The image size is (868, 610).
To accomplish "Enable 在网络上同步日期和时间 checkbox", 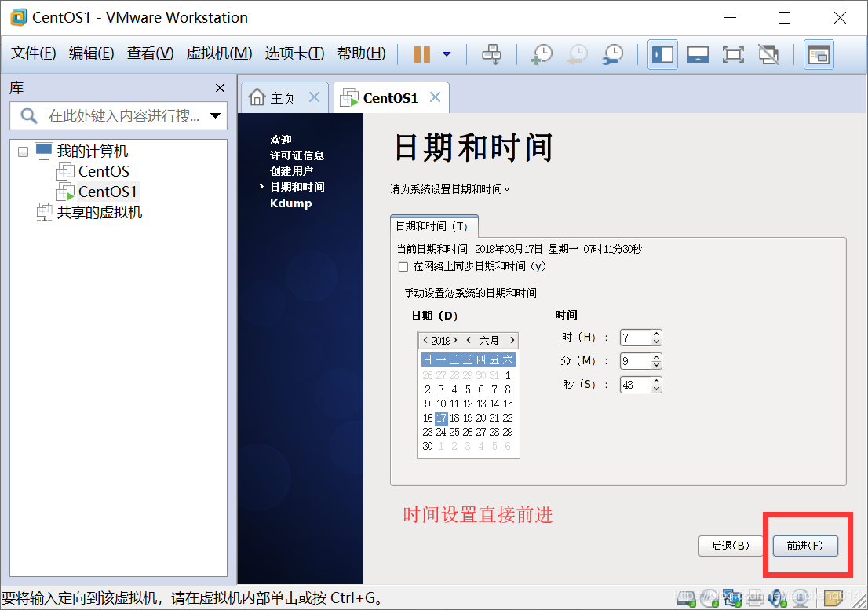I will tap(403, 267).
